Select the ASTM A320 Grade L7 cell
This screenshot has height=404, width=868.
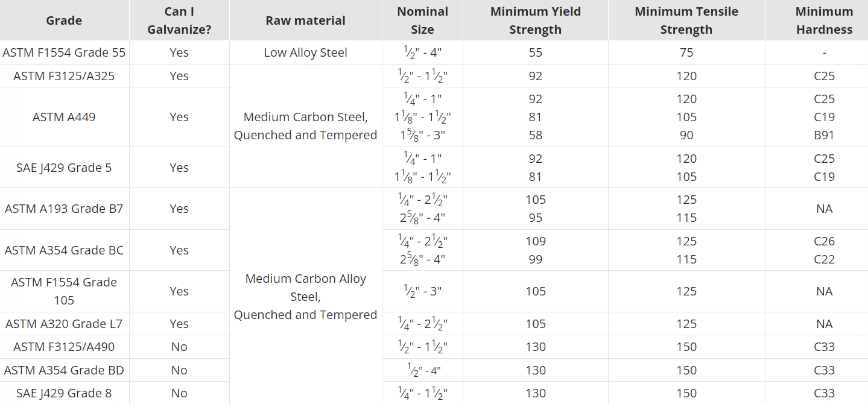(x=64, y=324)
